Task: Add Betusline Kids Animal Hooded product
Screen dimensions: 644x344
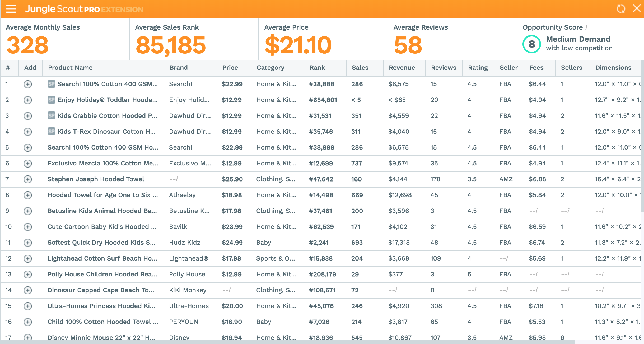Action: (x=28, y=211)
